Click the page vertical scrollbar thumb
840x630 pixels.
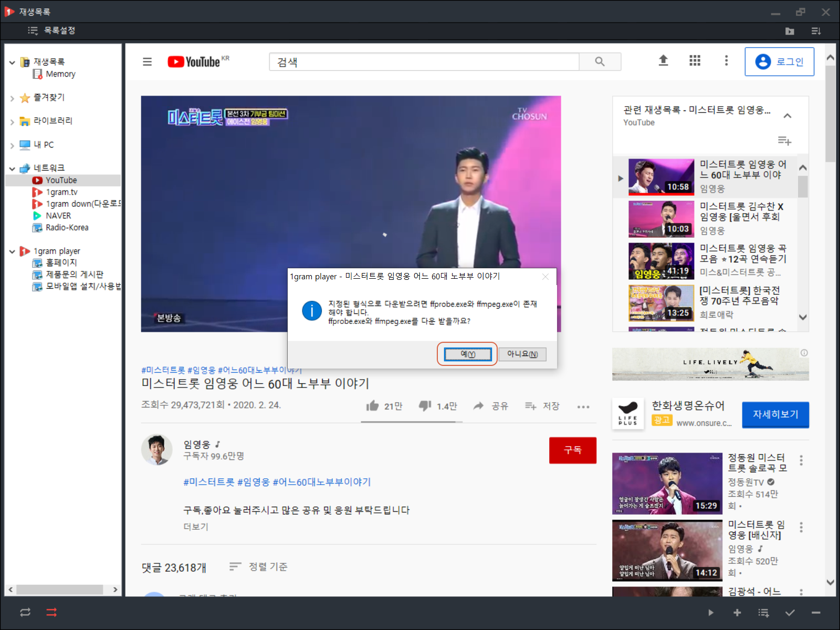pyautogui.click(x=830, y=113)
